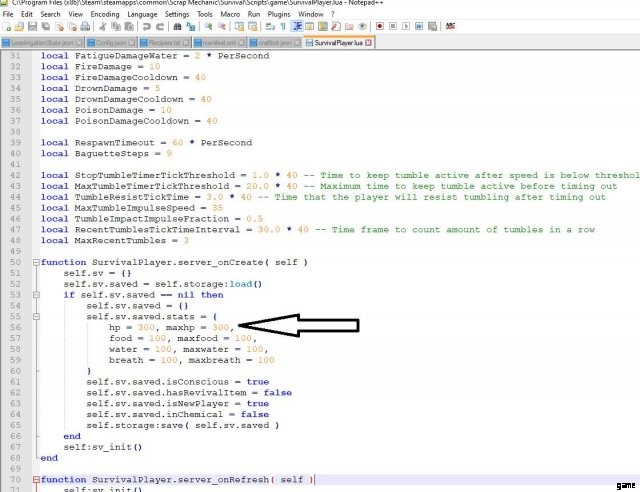Open the Plugins menu
Image resolution: width=640 pixels, height=492 pixels.
pos(278,15)
